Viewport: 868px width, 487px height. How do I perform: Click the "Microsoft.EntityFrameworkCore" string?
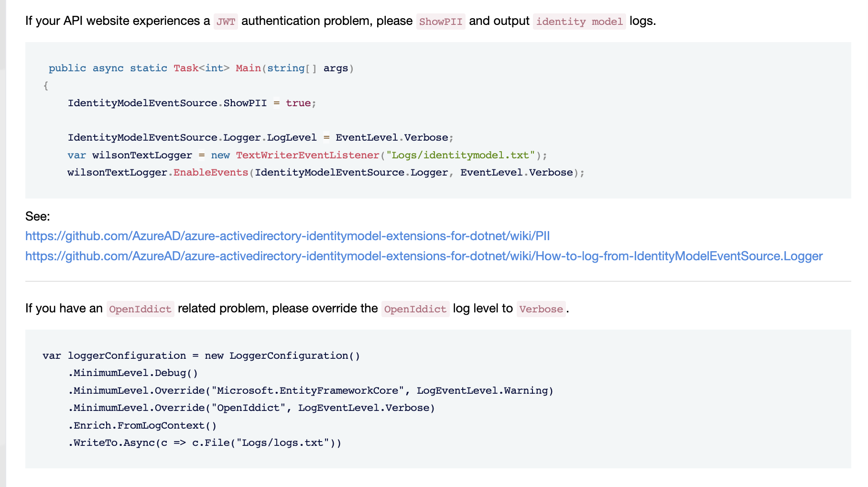coord(308,391)
